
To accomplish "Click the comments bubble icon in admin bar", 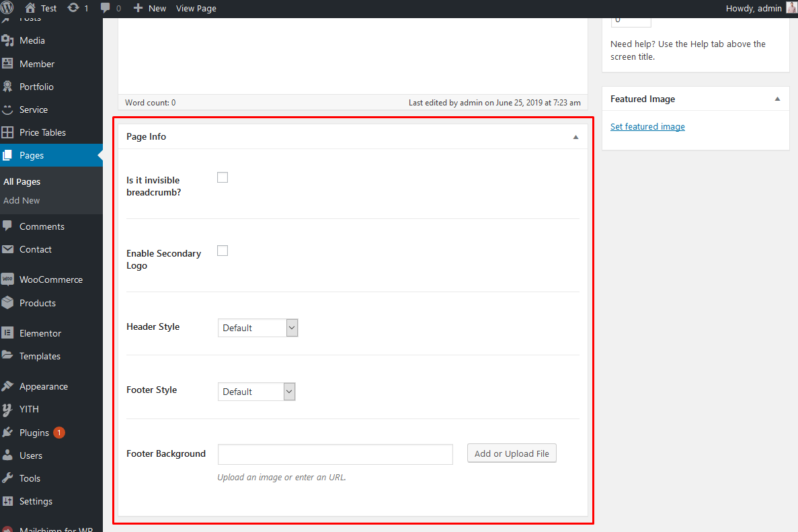I will click(x=106, y=8).
